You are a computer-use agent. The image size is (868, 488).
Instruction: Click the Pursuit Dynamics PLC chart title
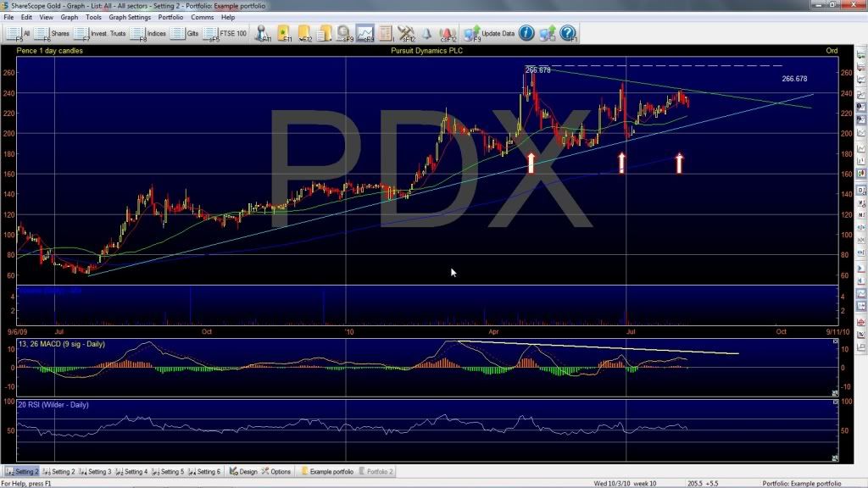427,50
